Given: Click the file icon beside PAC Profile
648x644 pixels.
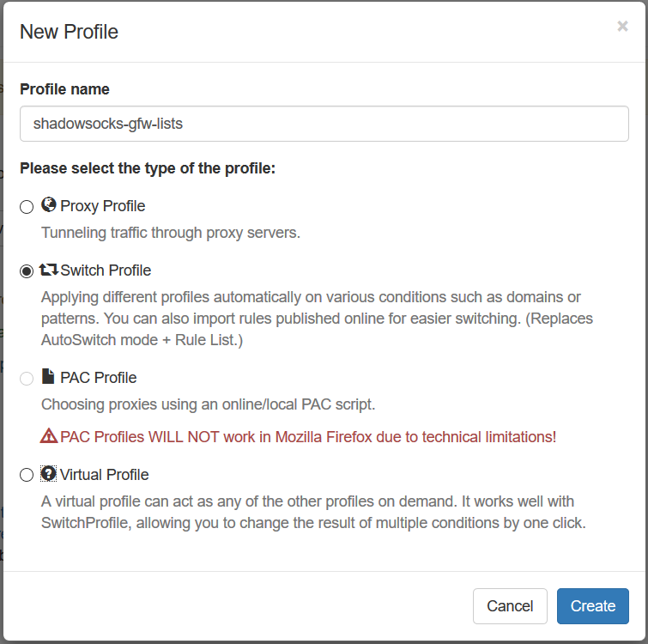Looking at the screenshot, I should tap(49, 377).
